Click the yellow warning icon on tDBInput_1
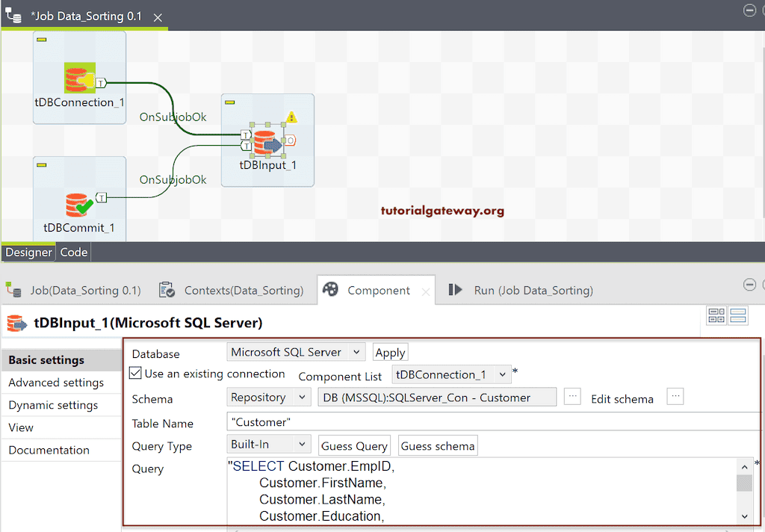 pos(292,117)
